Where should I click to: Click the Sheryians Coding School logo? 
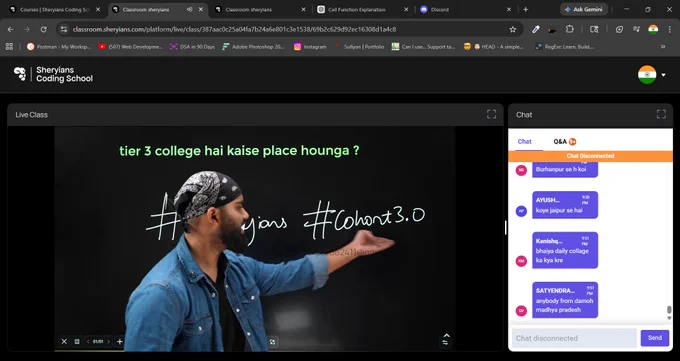(53, 74)
